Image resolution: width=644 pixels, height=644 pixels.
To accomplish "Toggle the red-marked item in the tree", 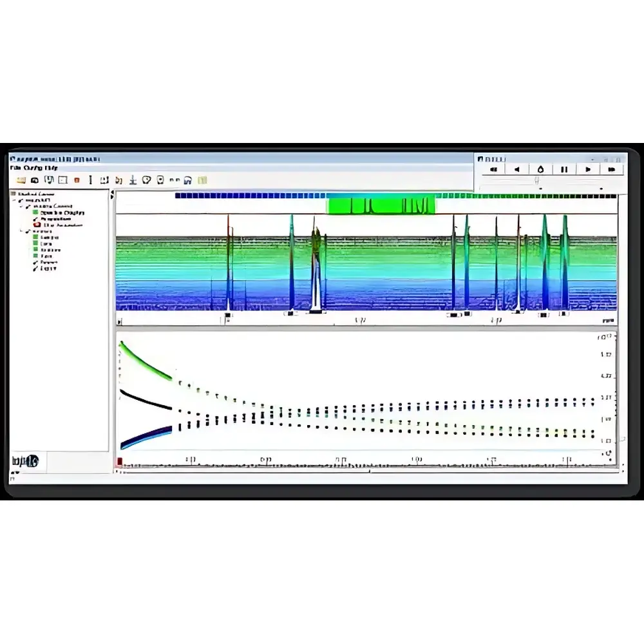I will click(36, 225).
